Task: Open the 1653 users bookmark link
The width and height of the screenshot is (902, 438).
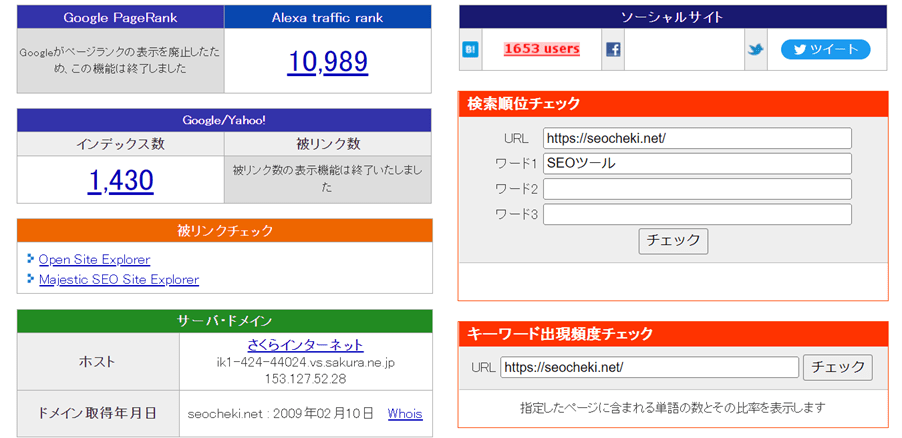Action: coord(542,49)
